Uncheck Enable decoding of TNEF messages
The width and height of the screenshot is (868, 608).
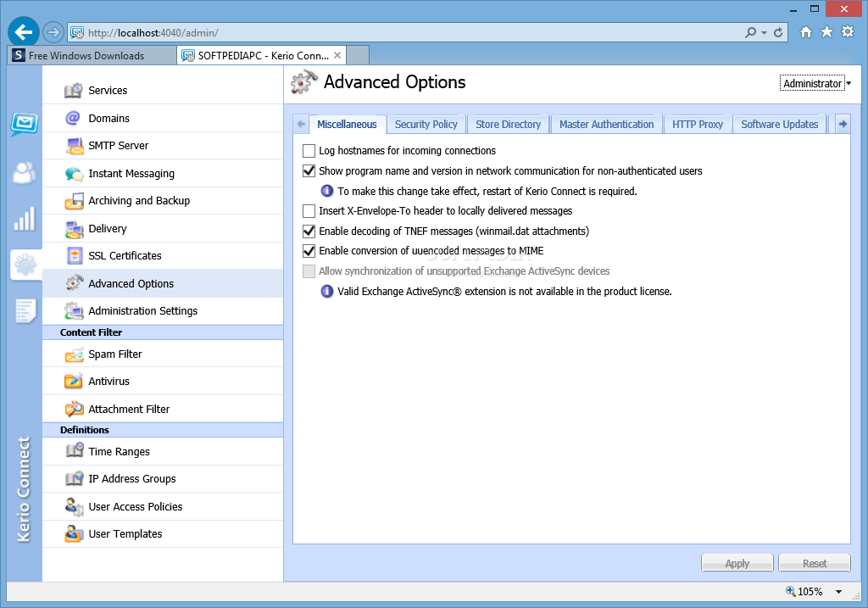coord(309,231)
